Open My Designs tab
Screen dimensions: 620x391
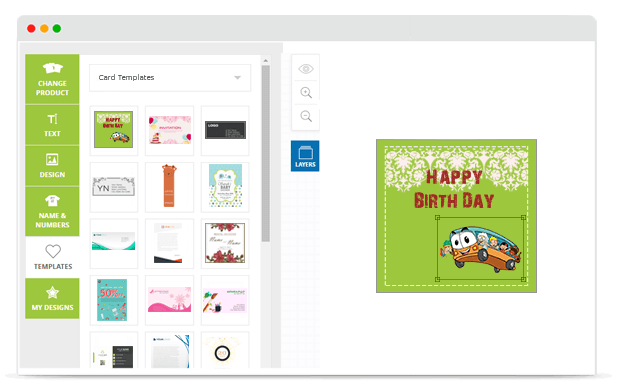(x=52, y=298)
